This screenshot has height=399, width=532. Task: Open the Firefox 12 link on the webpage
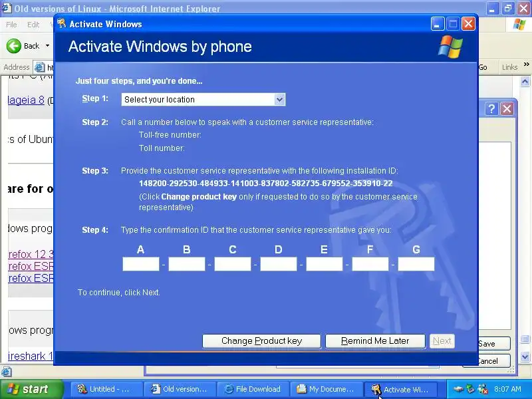pos(31,254)
